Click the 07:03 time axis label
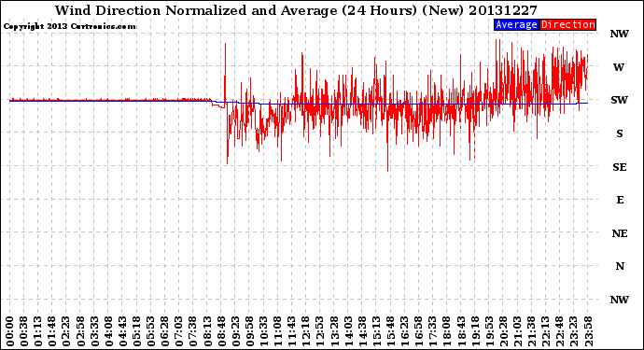 click(179, 331)
